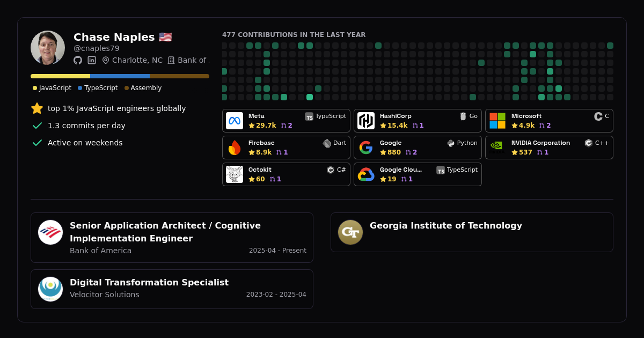Open the LinkedIn profile icon
Viewport: 644px width, 338px height.
(x=92, y=60)
